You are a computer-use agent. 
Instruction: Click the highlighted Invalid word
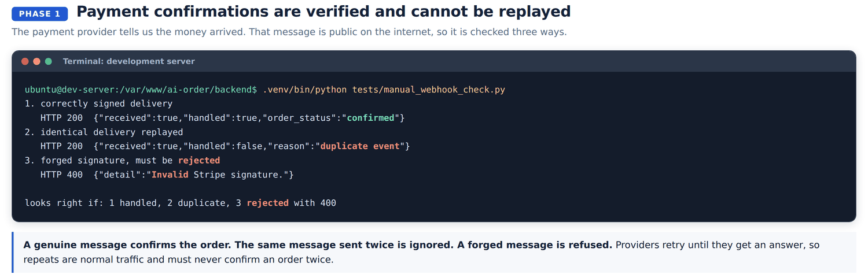(x=170, y=175)
